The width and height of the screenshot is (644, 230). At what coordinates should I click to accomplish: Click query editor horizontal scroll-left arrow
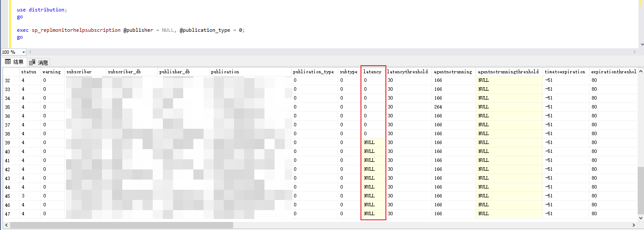(x=30, y=52)
